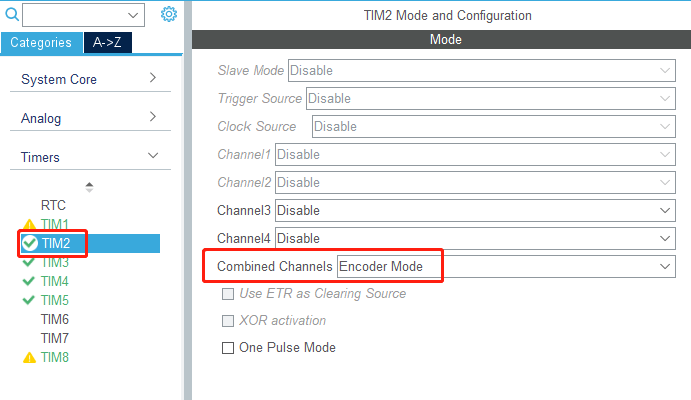Open the settings gear icon
Image resolution: width=691 pixels, height=400 pixels.
click(168, 14)
